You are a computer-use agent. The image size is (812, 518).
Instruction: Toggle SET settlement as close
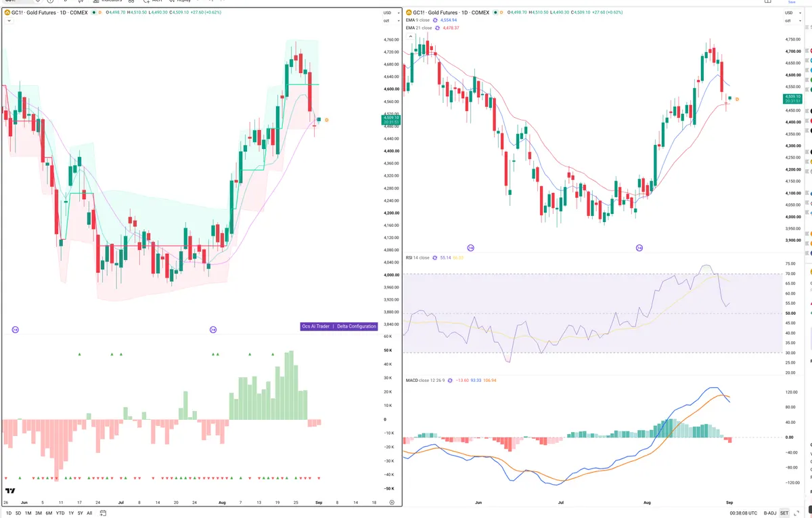784,513
